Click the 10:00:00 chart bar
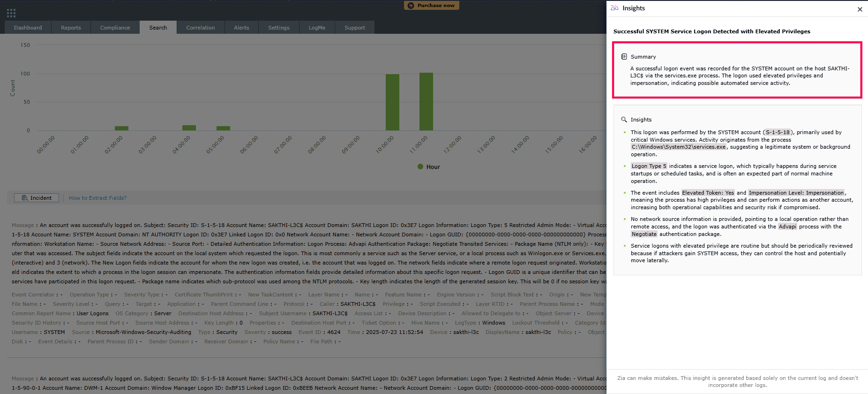The width and height of the screenshot is (868, 394). (x=392, y=102)
